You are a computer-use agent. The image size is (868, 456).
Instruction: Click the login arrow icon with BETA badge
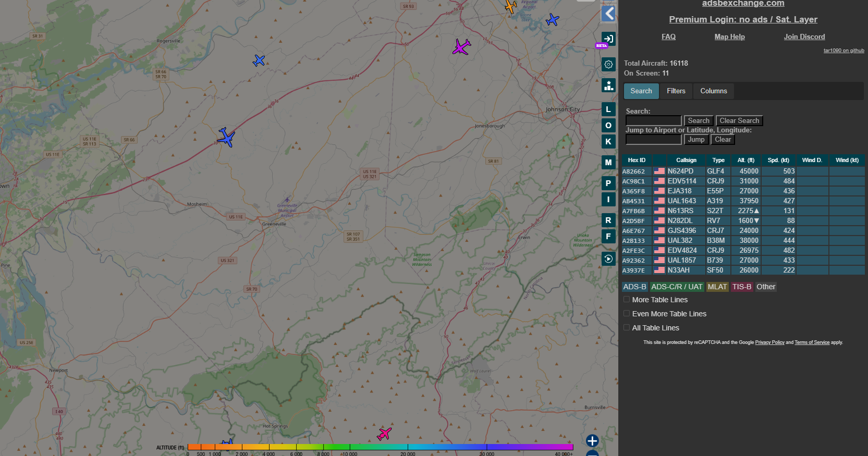(608, 39)
